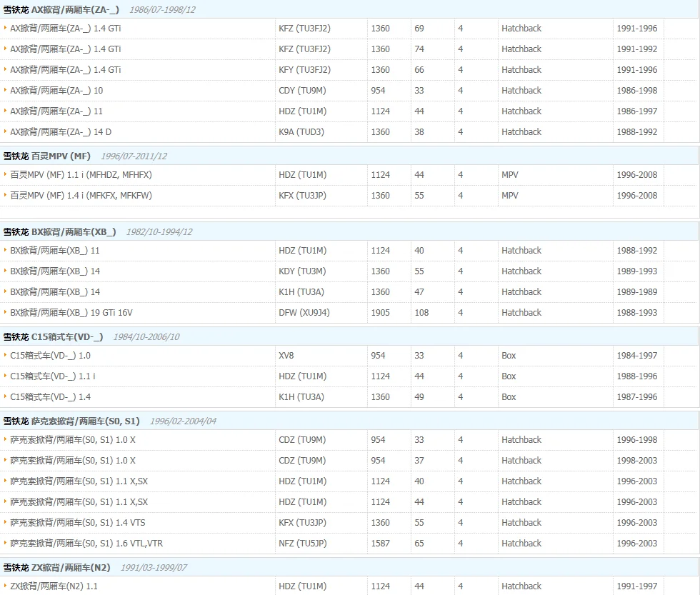The width and height of the screenshot is (700, 595).
Task: Open 百灵MPV (MF) 1.4 i (MFKFX, MFKFW)
Action: coord(81,195)
